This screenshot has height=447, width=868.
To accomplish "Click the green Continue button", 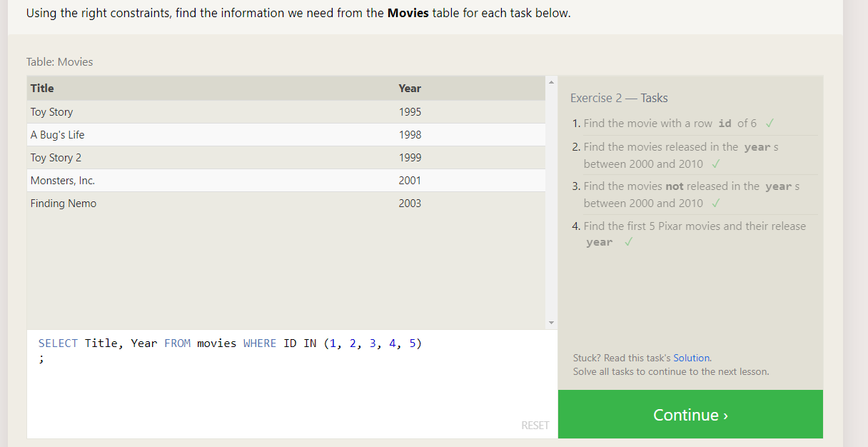I will (690, 414).
